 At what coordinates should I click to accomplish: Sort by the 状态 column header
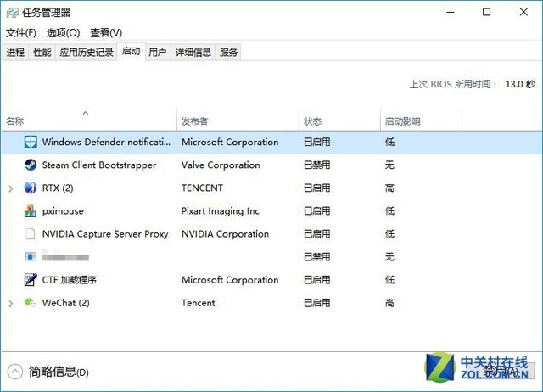(339, 120)
